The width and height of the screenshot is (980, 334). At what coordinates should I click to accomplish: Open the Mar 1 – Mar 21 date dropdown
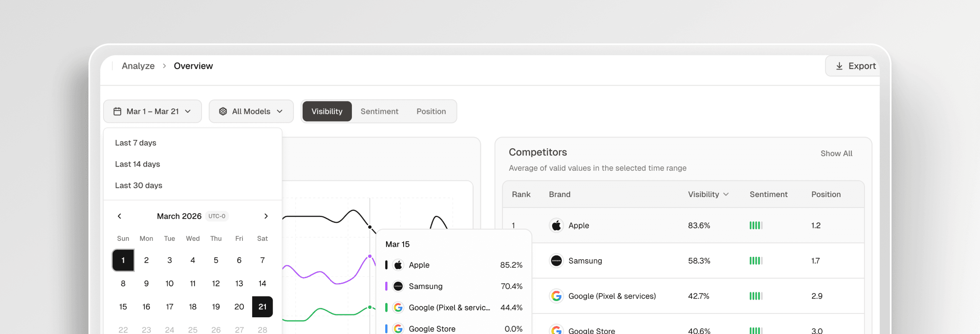tap(152, 111)
